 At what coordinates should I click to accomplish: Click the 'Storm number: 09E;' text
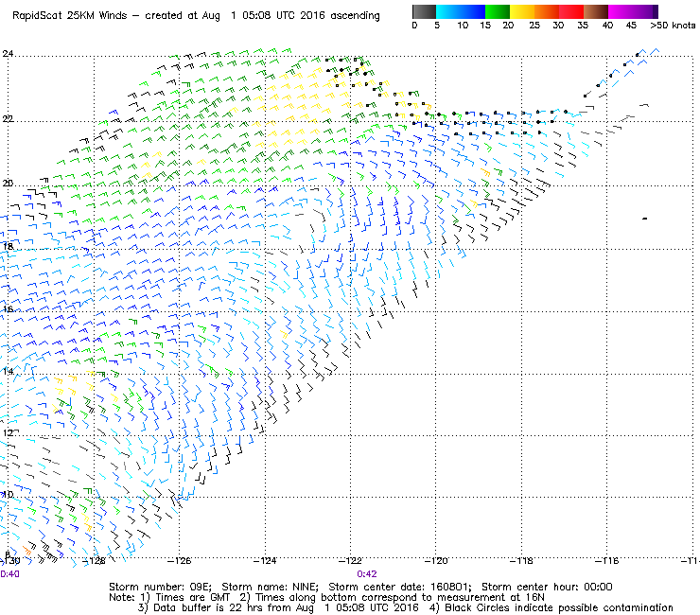pos(160,587)
